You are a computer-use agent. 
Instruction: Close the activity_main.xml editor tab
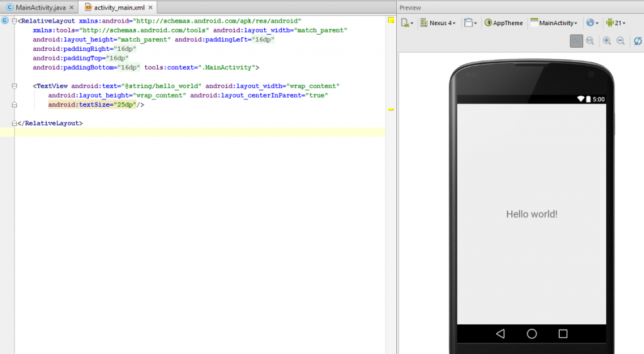pyautogui.click(x=150, y=8)
